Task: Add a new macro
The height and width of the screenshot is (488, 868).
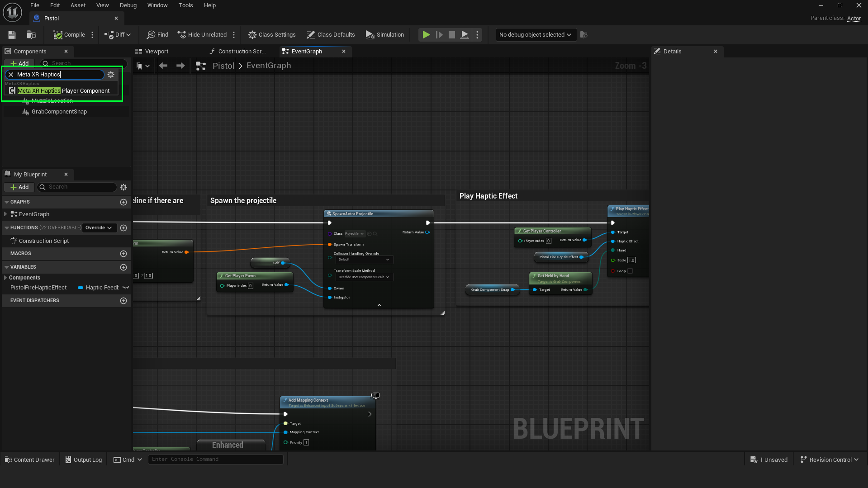Action: (x=123, y=254)
